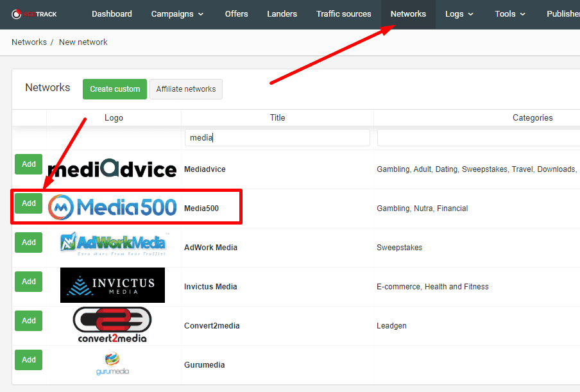The width and height of the screenshot is (580, 392).
Task: Add the Invictus Media network
Action: [x=28, y=282]
